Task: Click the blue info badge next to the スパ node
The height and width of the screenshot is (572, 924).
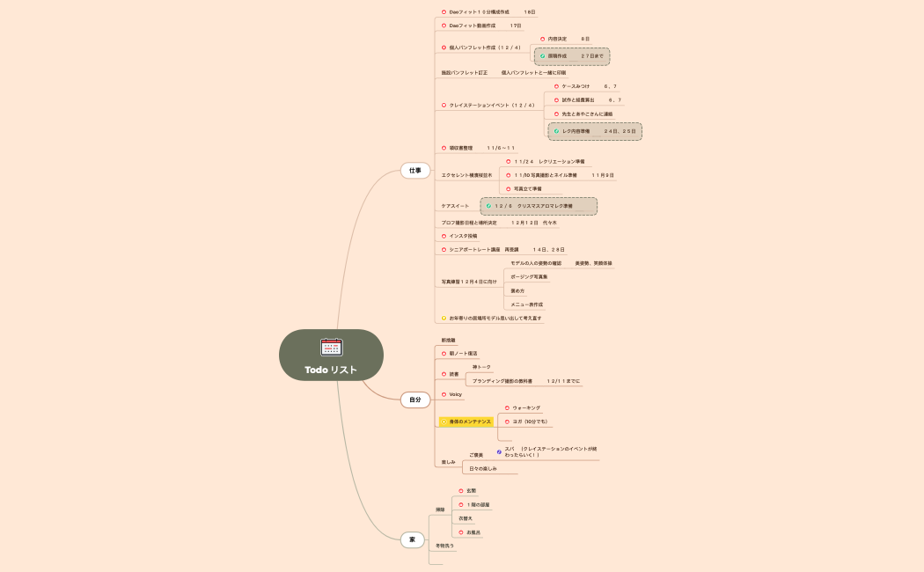Action: point(498,452)
